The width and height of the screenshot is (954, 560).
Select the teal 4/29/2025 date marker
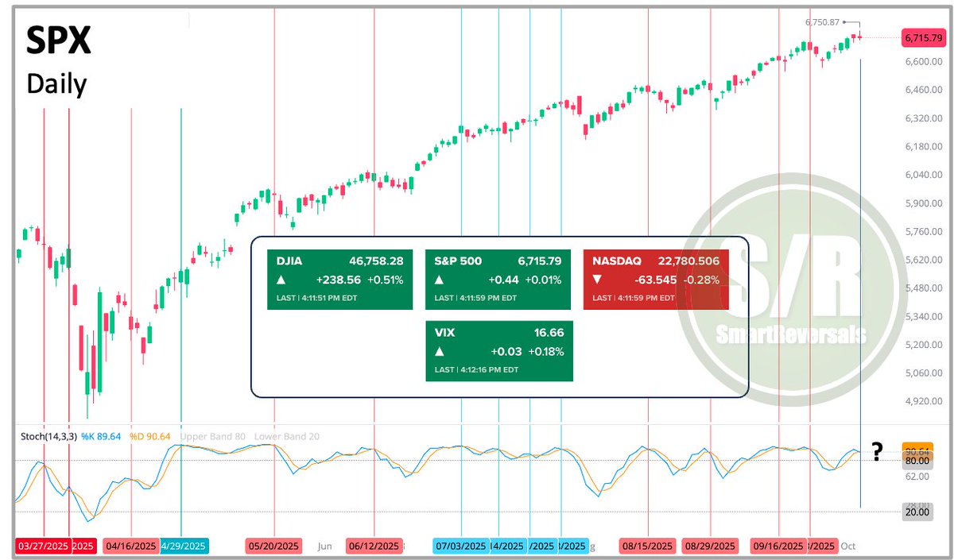(x=184, y=546)
